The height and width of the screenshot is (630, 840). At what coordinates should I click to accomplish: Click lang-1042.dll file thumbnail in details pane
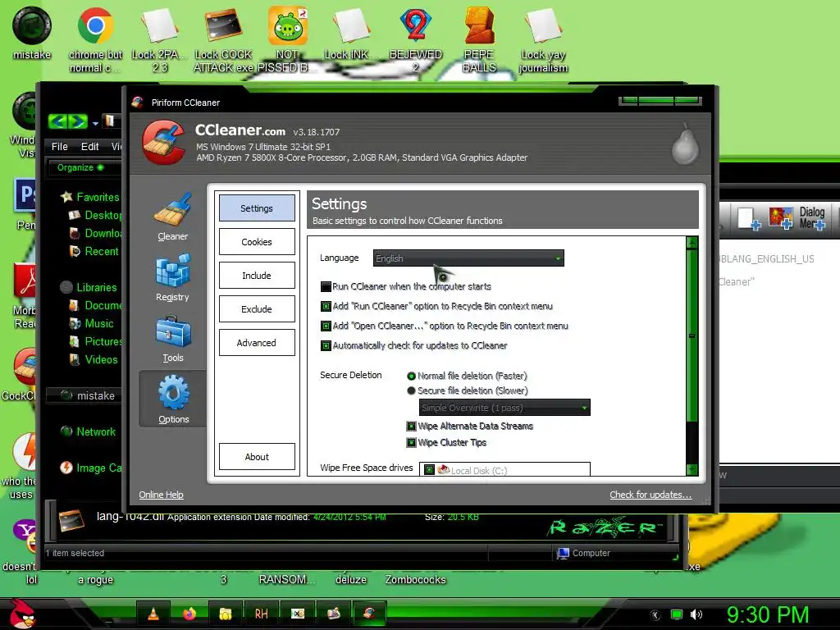click(x=71, y=521)
